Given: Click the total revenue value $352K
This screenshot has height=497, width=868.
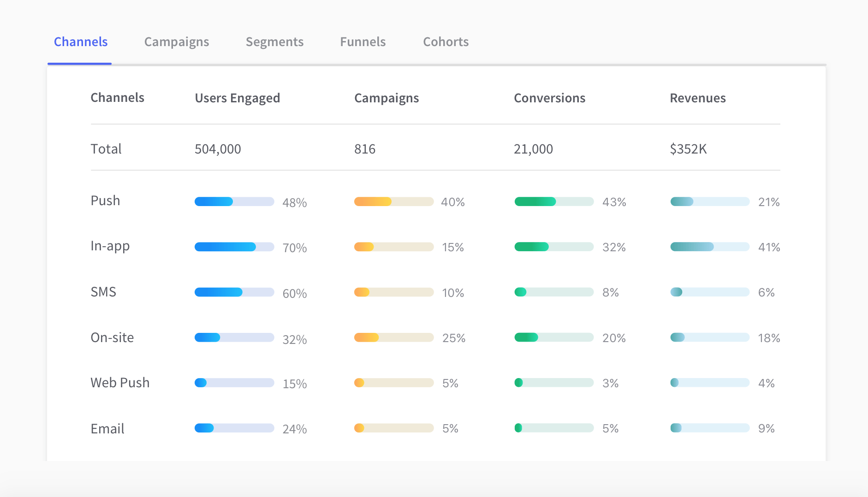Looking at the screenshot, I should (x=688, y=149).
